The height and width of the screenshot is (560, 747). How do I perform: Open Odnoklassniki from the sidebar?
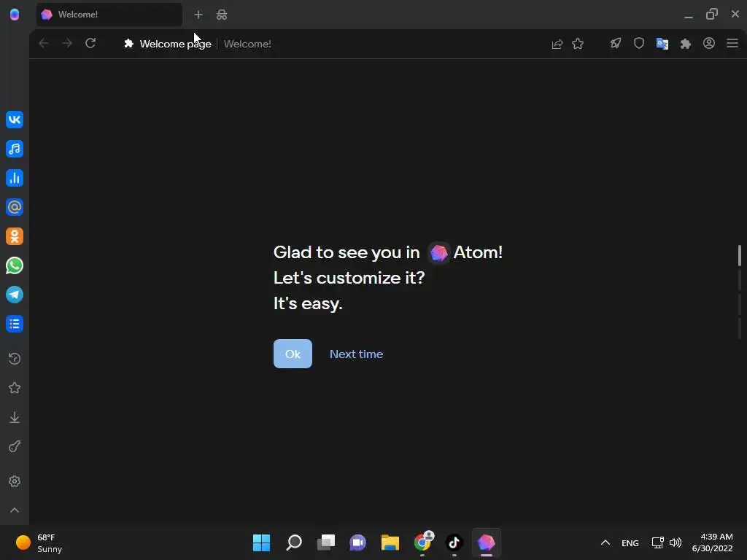pos(15,236)
